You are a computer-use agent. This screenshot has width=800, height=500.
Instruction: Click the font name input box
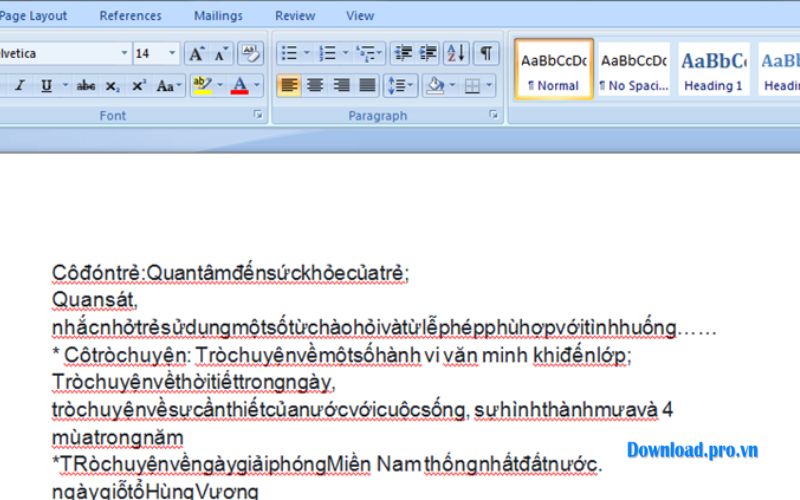tap(60, 54)
